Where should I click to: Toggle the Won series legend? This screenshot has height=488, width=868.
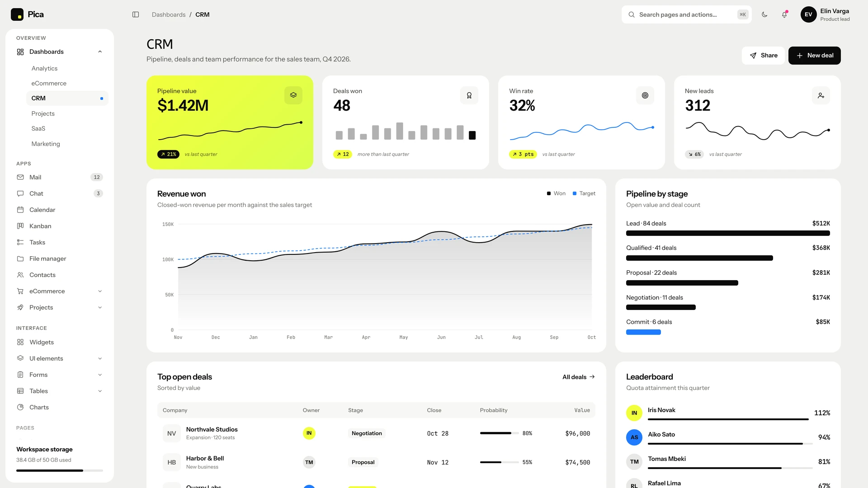click(x=556, y=193)
